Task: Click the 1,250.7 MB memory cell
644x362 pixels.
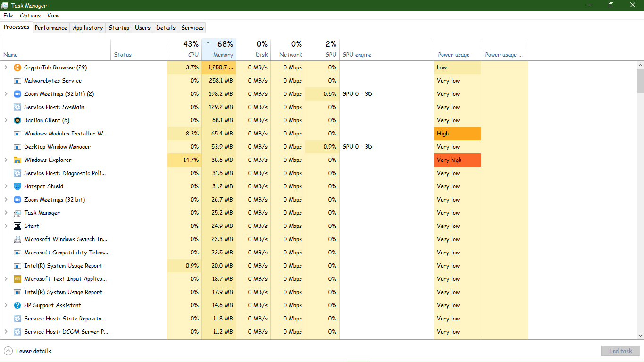Action: [219, 67]
